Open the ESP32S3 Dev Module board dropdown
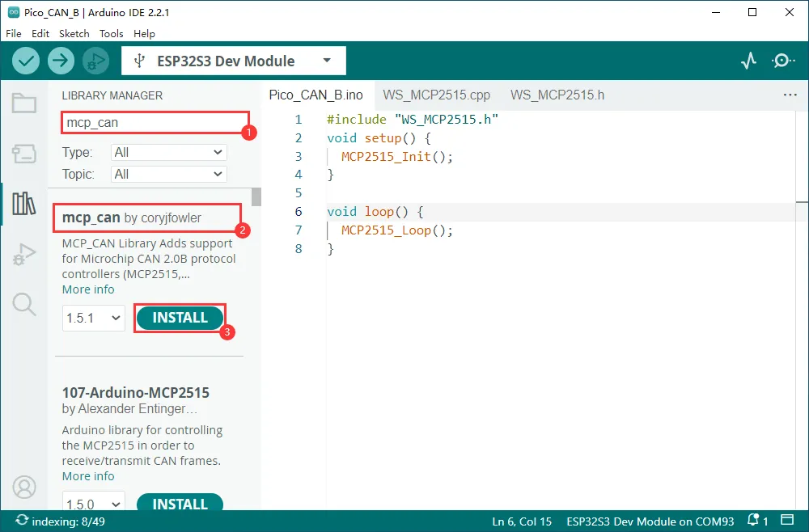The image size is (809, 532). coord(234,61)
